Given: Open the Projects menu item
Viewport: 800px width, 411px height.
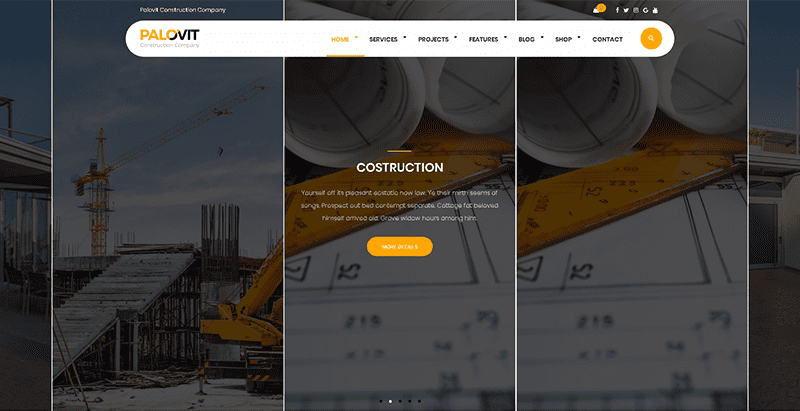Looking at the screenshot, I should coord(433,39).
